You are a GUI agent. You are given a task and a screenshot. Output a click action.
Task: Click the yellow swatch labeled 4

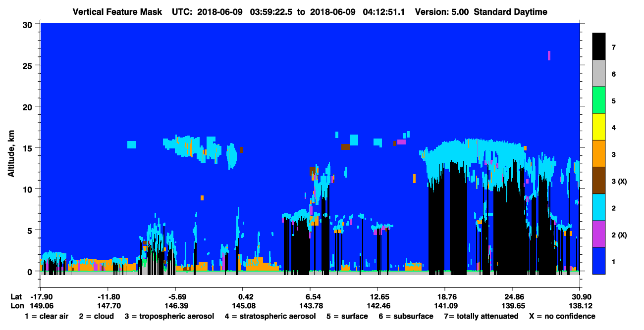tap(599, 127)
